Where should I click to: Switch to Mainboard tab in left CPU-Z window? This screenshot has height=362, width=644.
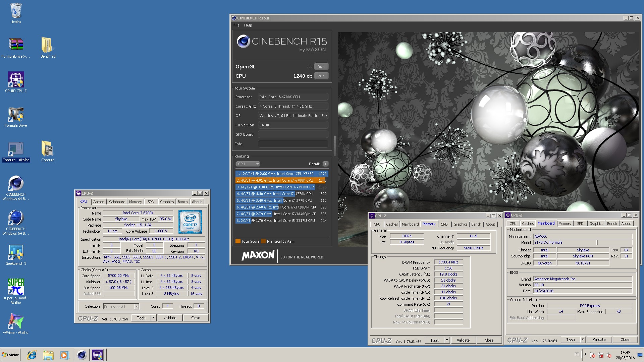coord(117,202)
